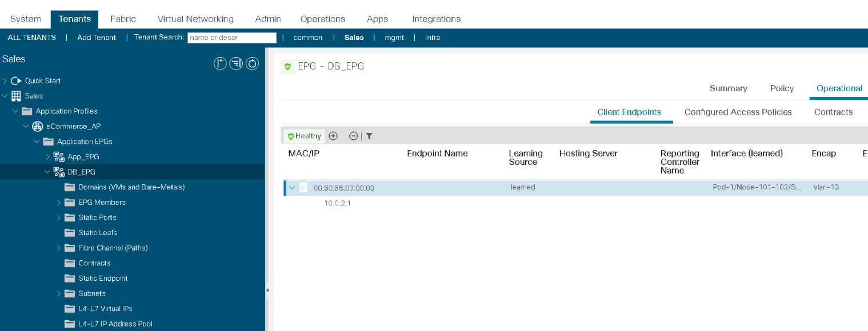Viewport: 868px width, 331px height.
Task: Click the second circular list icon in Sales header
Action: pyautogui.click(x=237, y=63)
